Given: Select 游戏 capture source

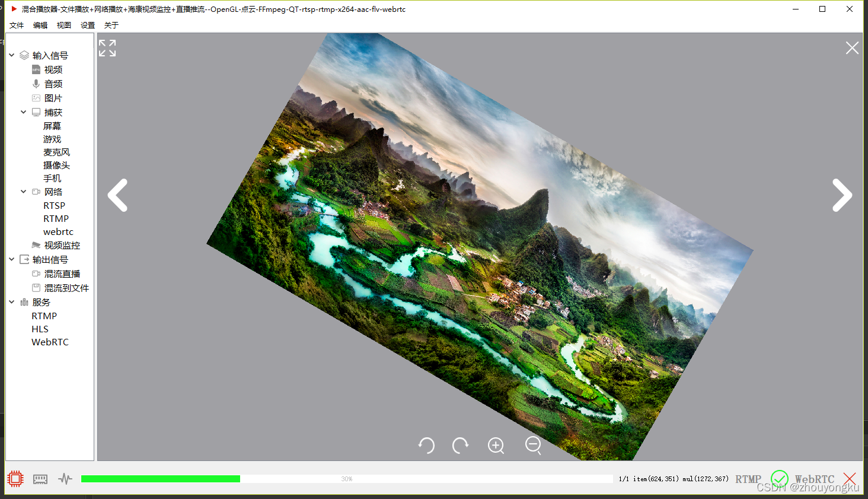Looking at the screenshot, I should click(52, 139).
